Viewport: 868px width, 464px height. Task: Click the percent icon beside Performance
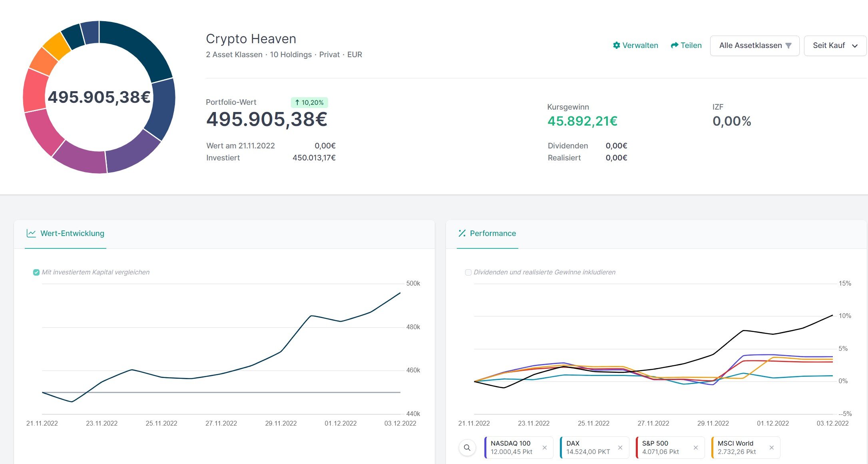click(462, 233)
